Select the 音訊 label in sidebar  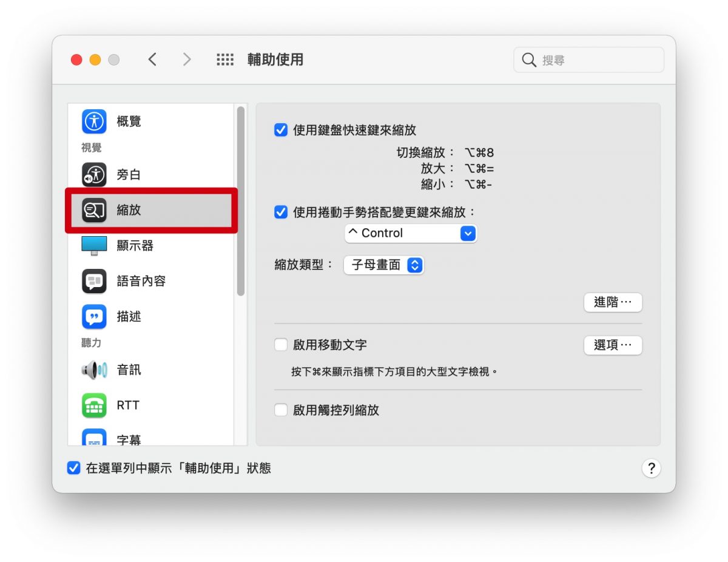click(x=129, y=370)
